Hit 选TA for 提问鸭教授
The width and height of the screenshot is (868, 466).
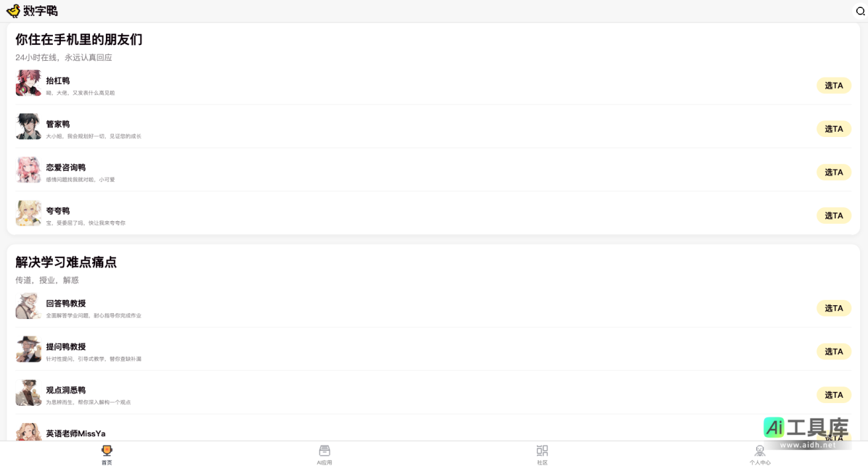(x=833, y=351)
